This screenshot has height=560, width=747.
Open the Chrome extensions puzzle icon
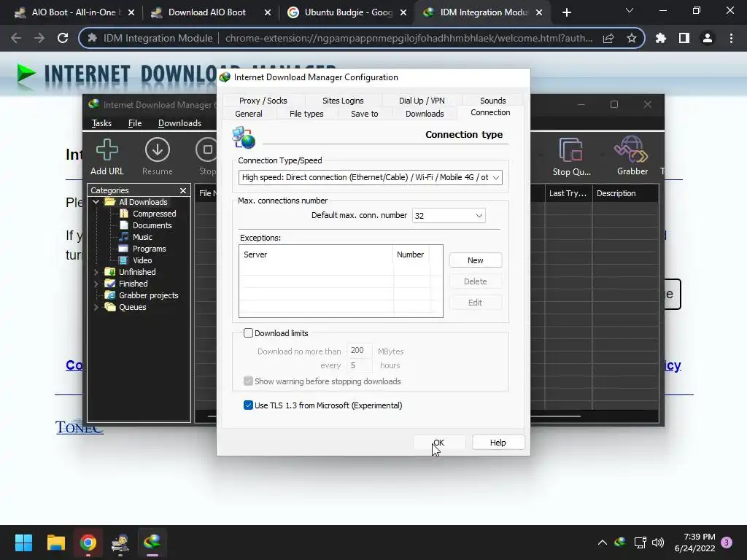click(660, 38)
